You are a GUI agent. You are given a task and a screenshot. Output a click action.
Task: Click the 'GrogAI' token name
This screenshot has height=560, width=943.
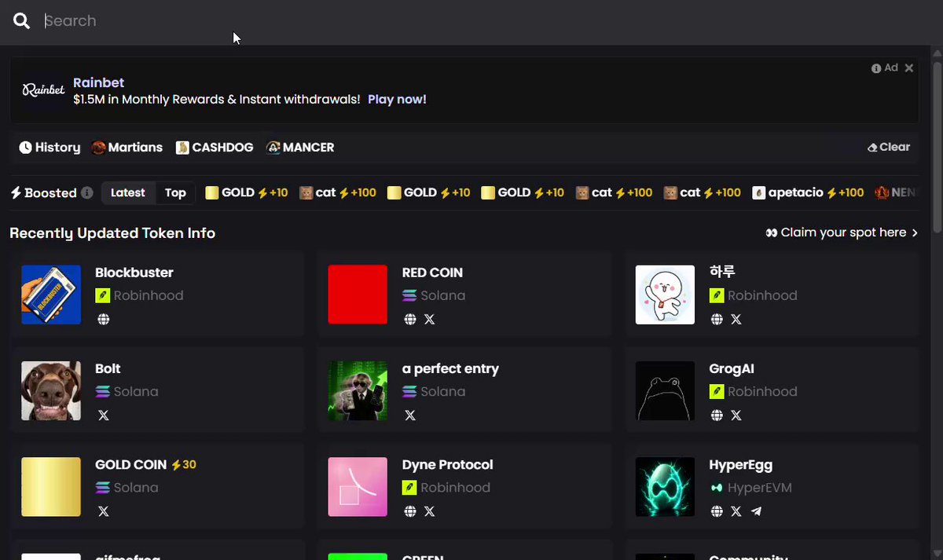[732, 369]
